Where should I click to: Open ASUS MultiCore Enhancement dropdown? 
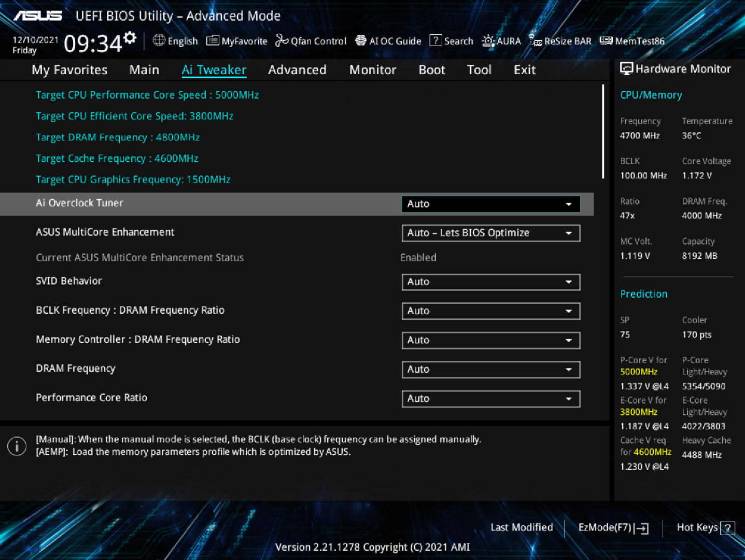490,233
